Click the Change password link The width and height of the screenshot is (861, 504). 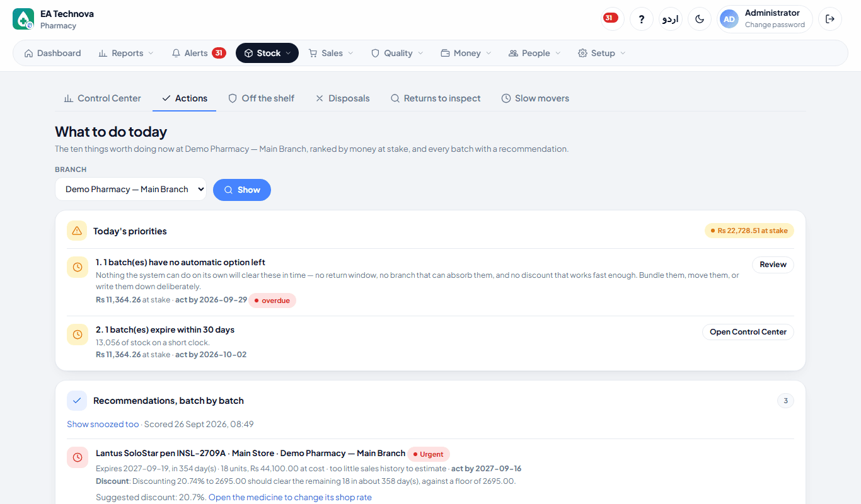point(775,25)
